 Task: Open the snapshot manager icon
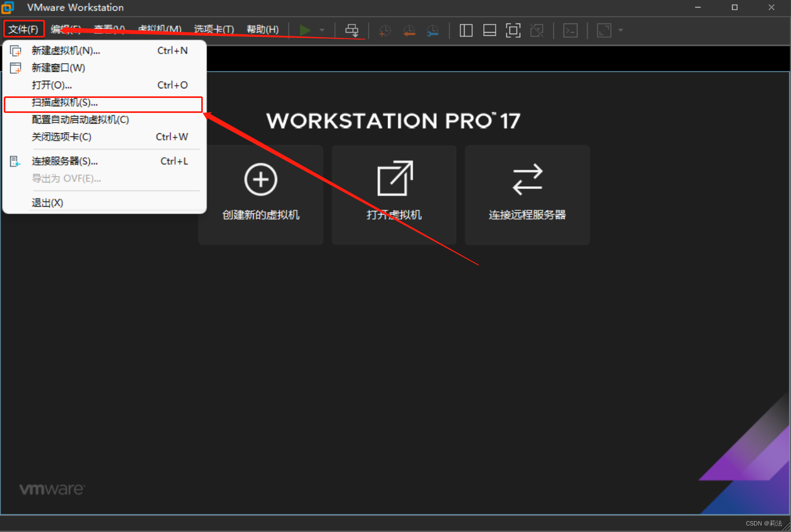pos(432,31)
